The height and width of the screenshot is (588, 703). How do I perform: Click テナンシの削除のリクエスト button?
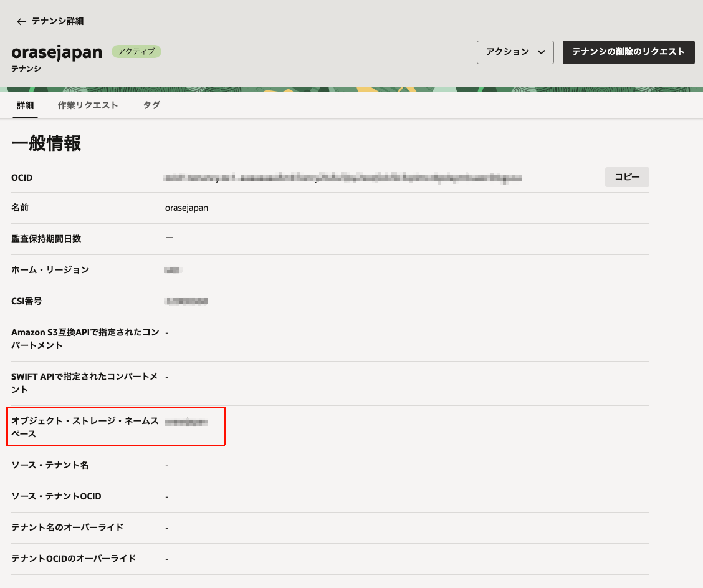[628, 52]
